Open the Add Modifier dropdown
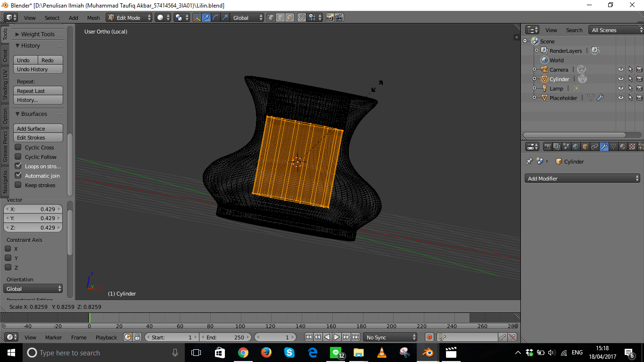The height and width of the screenshot is (362, 644). 583,178
